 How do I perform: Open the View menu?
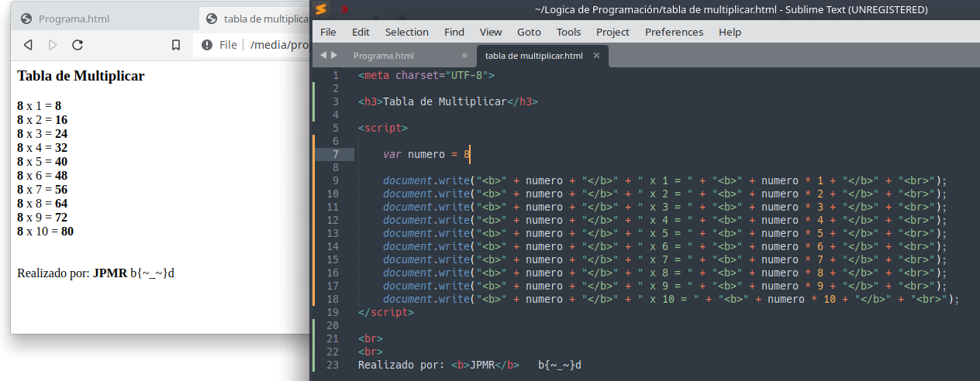pos(491,32)
